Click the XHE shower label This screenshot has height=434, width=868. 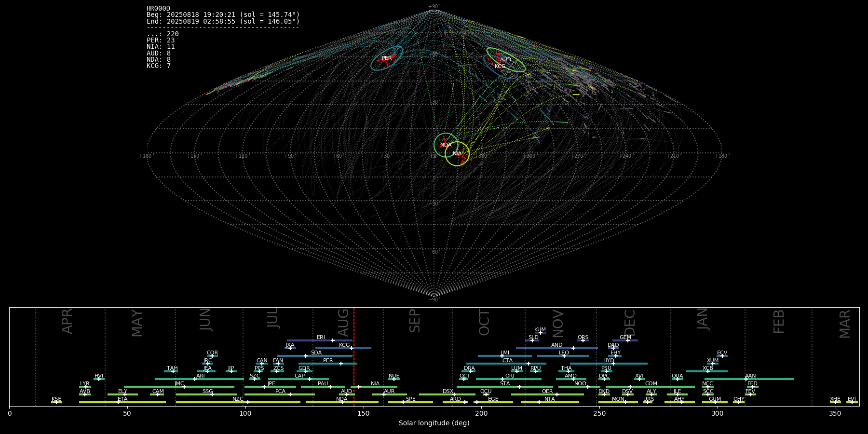coord(835,399)
